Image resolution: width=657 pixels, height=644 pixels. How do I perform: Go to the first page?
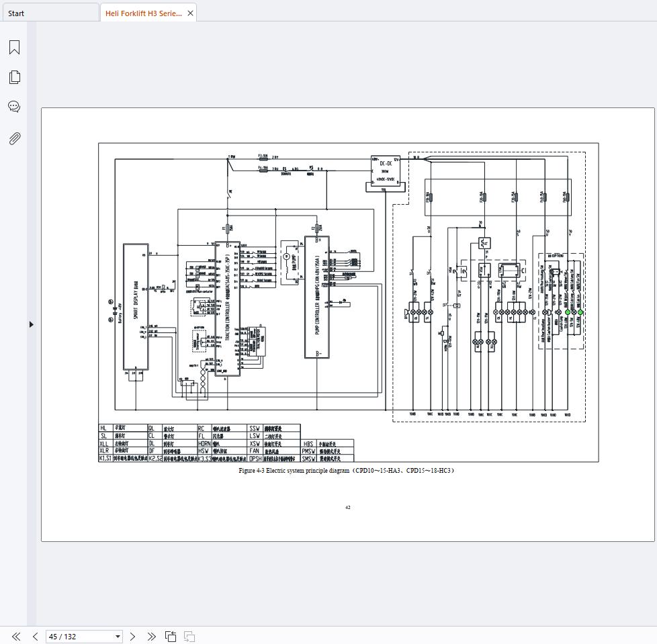(x=16, y=637)
